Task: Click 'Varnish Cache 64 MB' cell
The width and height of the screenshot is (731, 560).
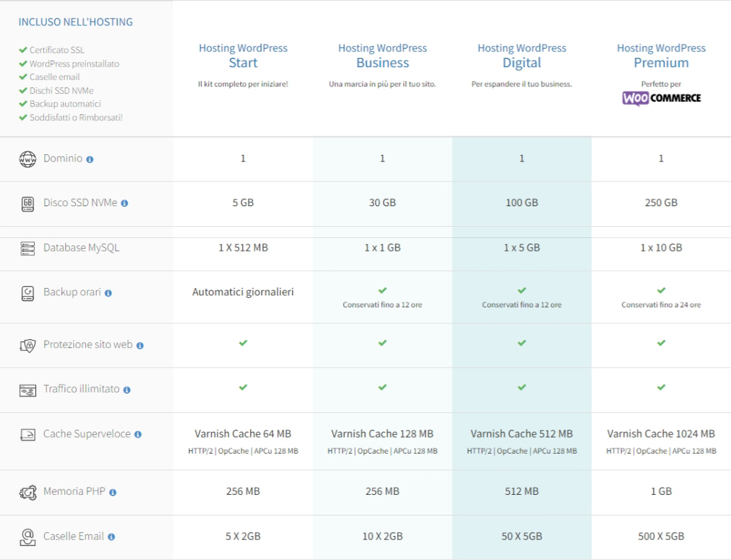Action: click(243, 434)
